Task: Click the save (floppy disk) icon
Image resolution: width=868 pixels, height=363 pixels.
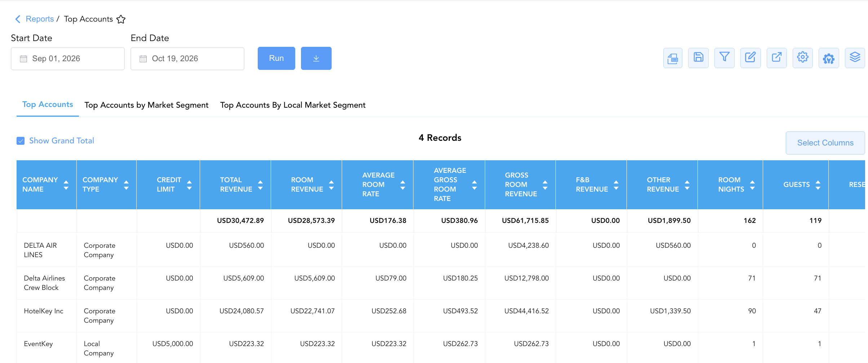Action: [x=698, y=58]
